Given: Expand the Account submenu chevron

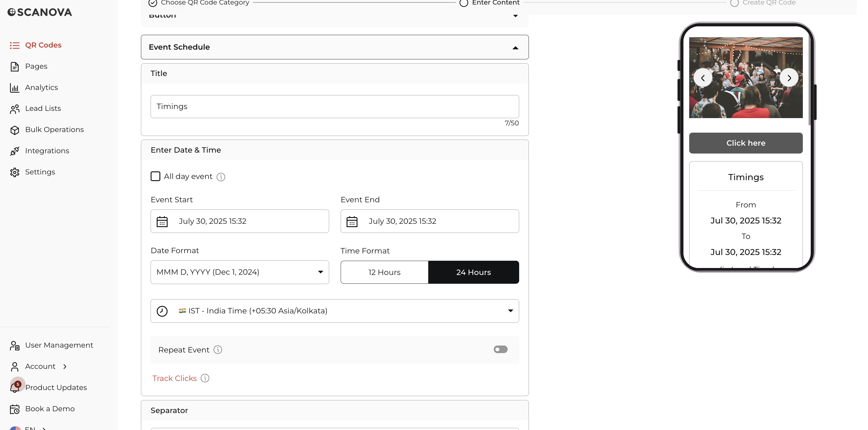Looking at the screenshot, I should [65, 366].
